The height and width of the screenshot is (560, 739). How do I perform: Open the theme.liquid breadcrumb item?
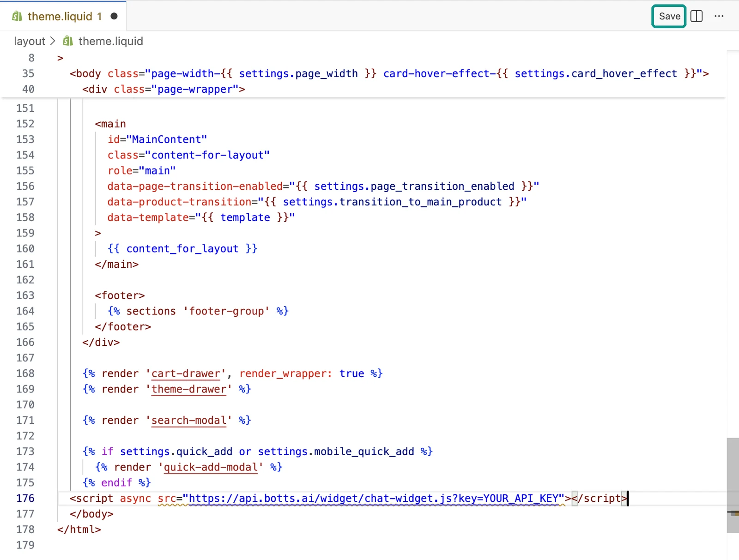pos(110,41)
